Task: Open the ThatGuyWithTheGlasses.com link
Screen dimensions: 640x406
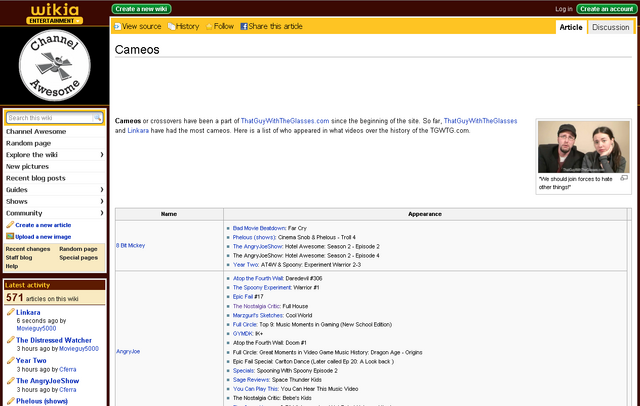Action: [285, 121]
